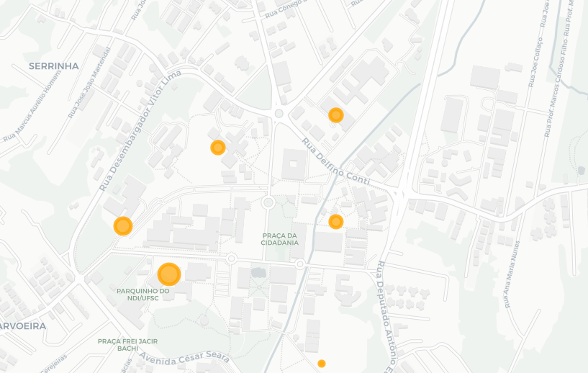Select the Praça Frei Jacir Bachi label
The height and width of the screenshot is (373, 588).
coord(127,345)
